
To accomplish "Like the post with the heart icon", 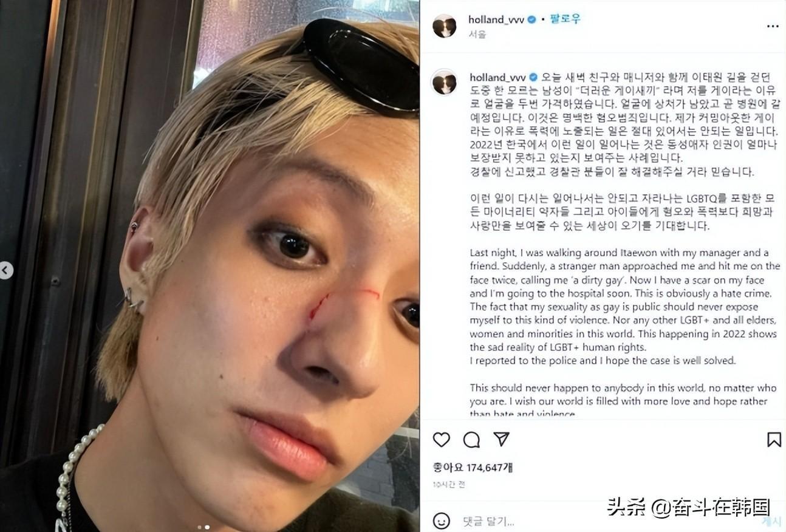I will coord(442,440).
